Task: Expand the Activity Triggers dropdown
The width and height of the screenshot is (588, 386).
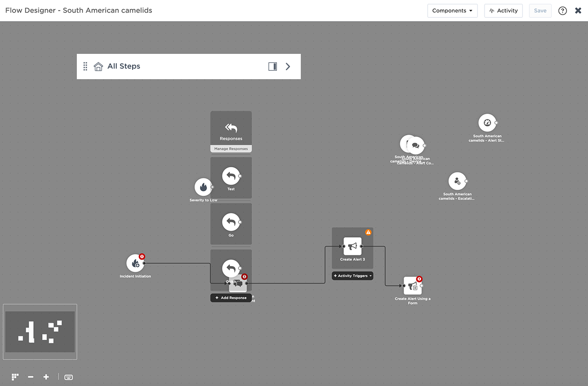Action: (x=352, y=276)
